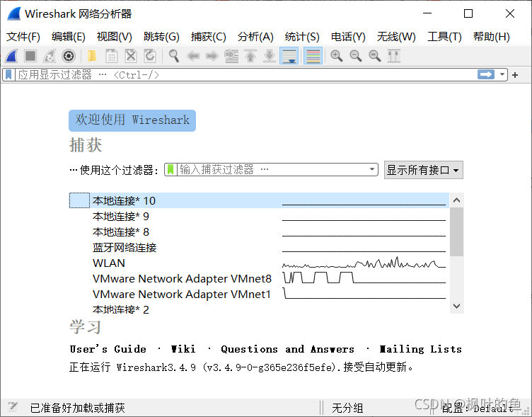Open the 视图(V) menu
Screen dimensions: 532x417
click(x=114, y=37)
